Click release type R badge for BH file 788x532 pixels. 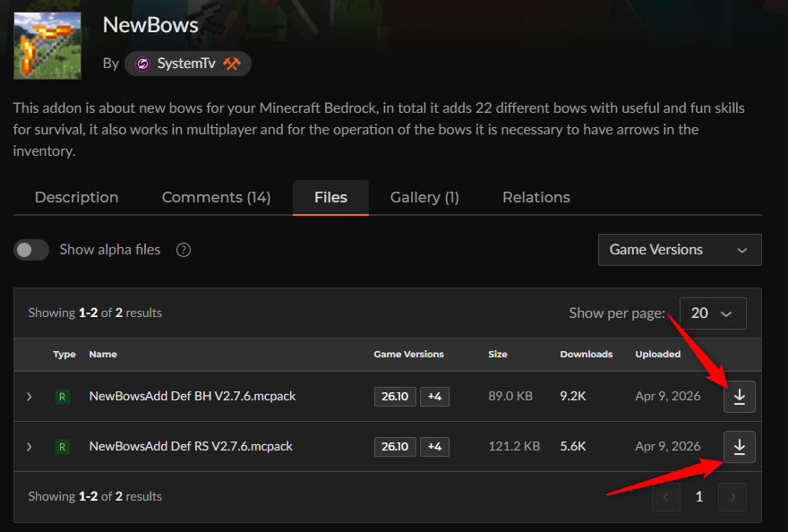63,397
